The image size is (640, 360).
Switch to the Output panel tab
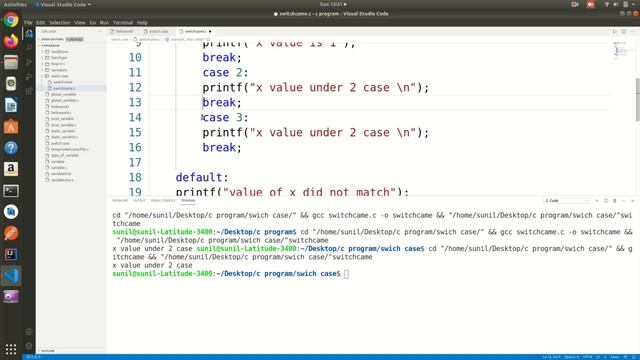(139, 201)
